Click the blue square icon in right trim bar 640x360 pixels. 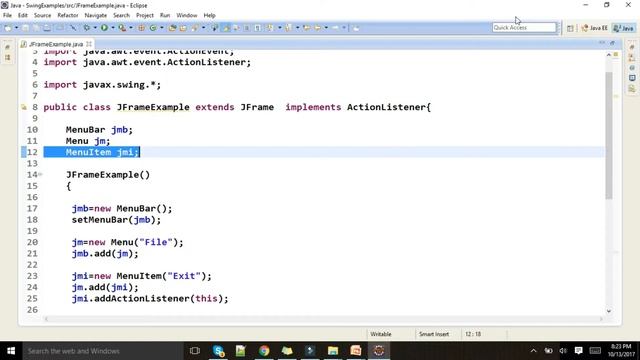[632, 78]
